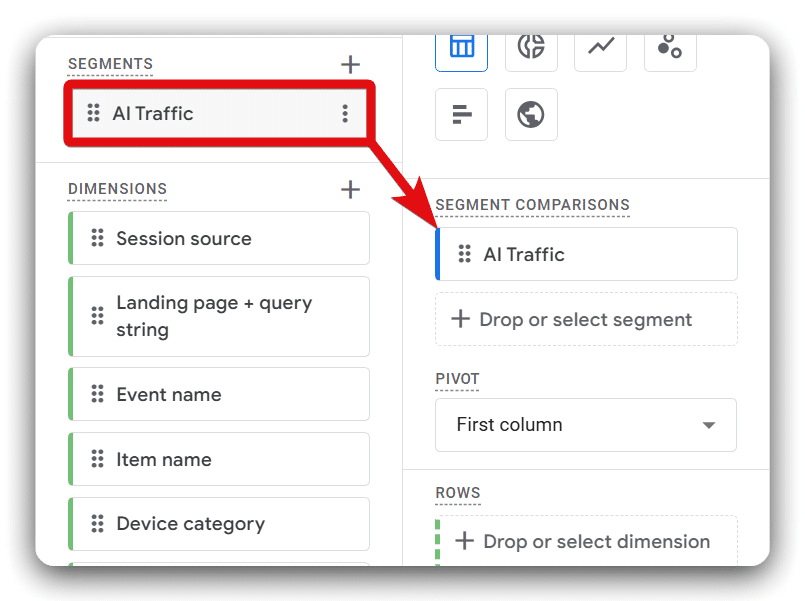Select the scatter plot visualization
The image size is (805, 601).
[x=669, y=47]
